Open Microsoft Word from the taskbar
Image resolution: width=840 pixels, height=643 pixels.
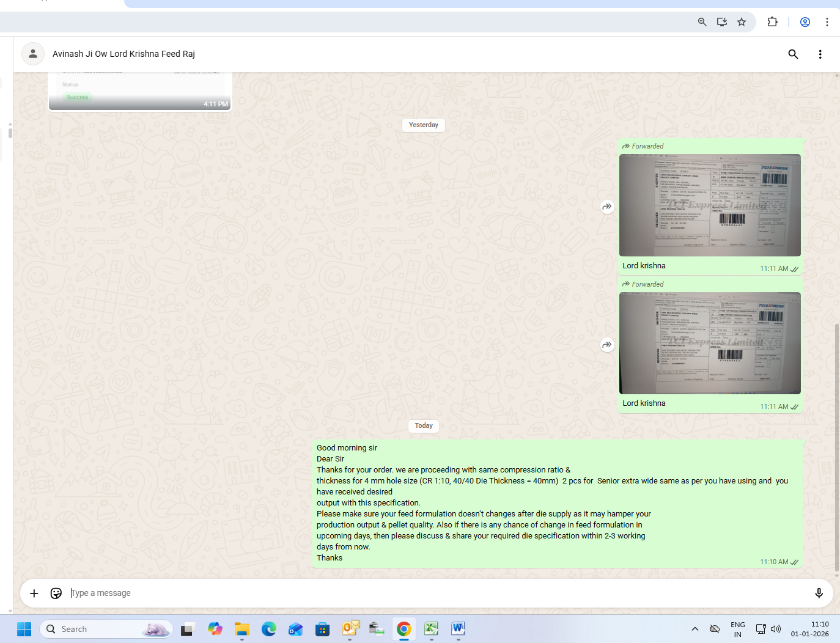(x=458, y=629)
